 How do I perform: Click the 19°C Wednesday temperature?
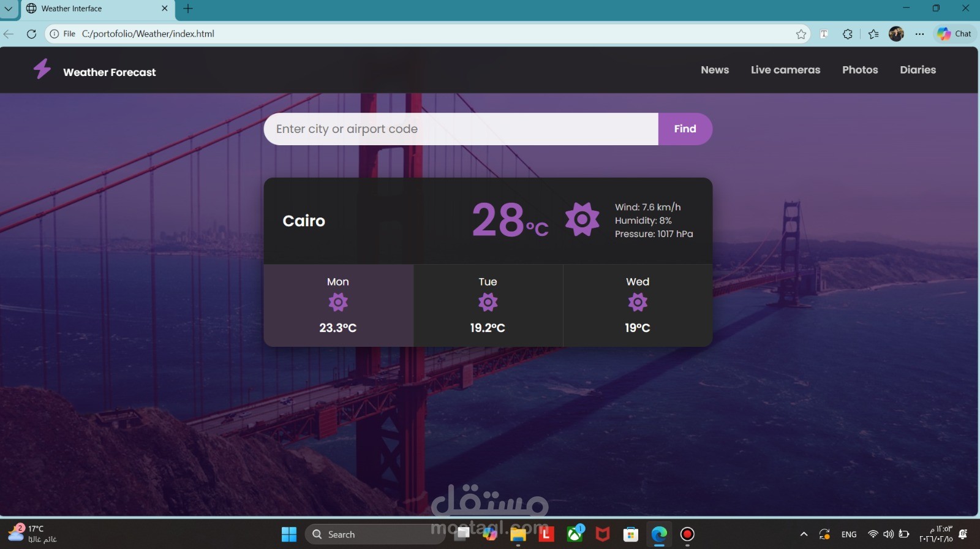(x=638, y=328)
